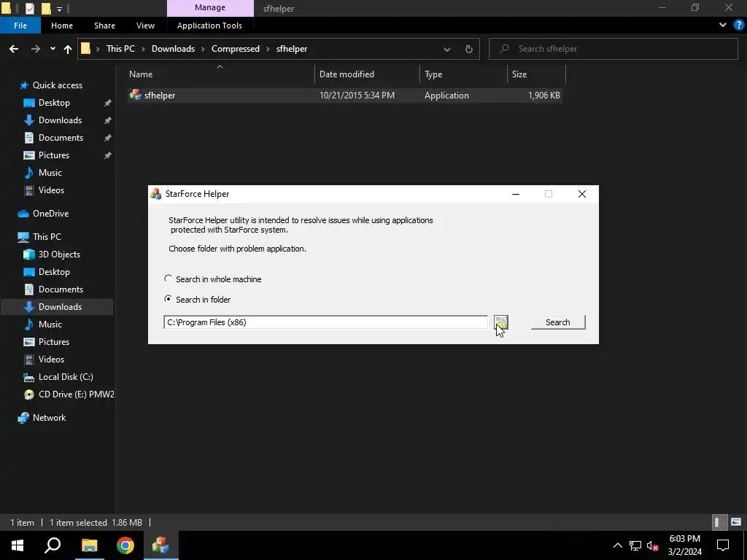747x560 pixels.
Task: Go back using the back arrow
Action: pos(14,49)
